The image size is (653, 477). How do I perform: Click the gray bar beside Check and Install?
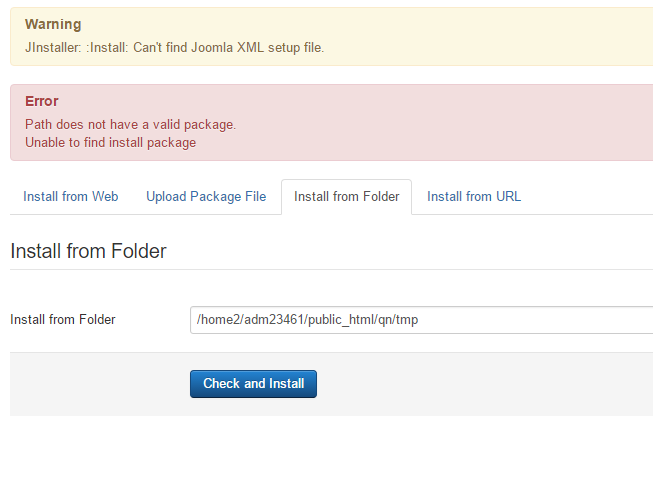[479, 384]
